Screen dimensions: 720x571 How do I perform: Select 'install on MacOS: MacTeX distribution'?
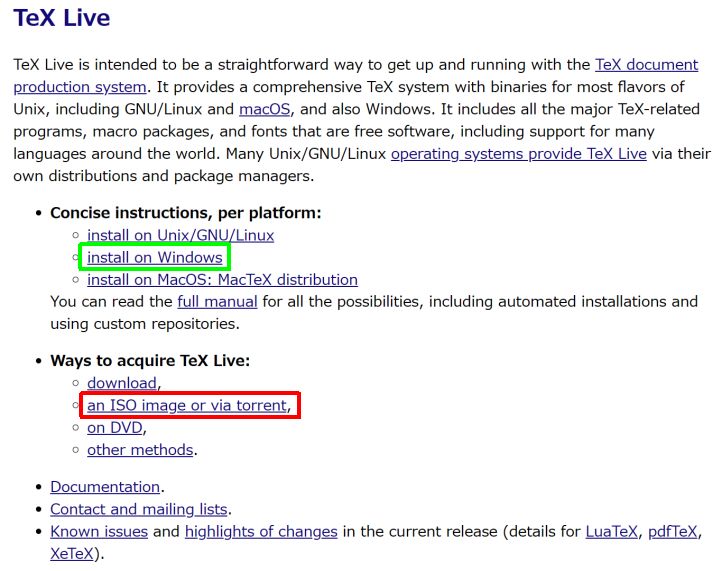click(x=222, y=280)
